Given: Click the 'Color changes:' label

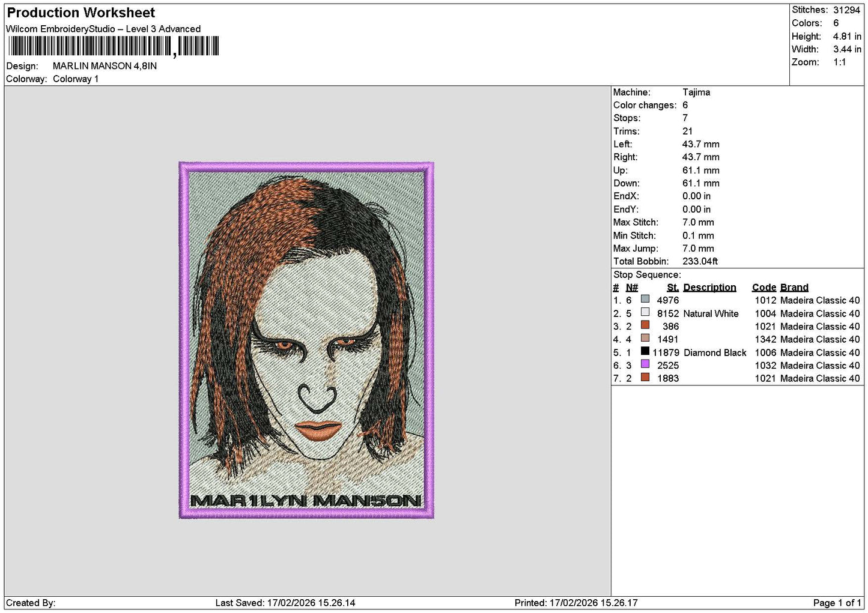Looking at the screenshot, I should point(645,105).
